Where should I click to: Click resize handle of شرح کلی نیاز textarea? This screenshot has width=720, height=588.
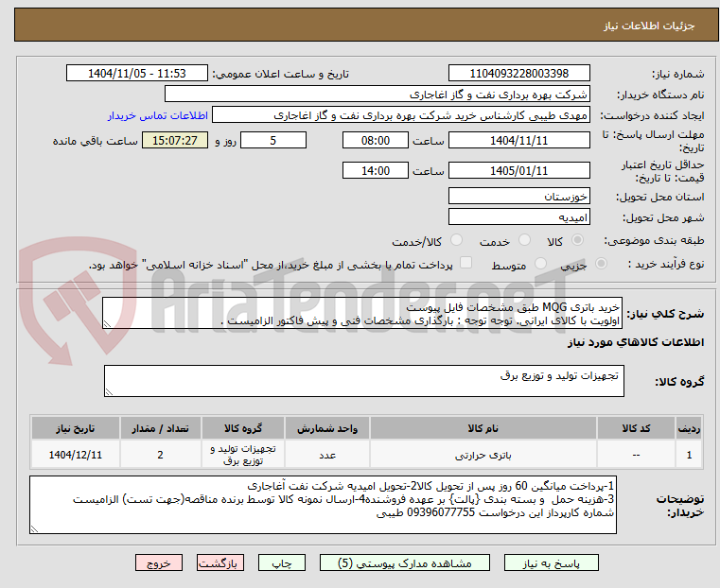[x=107, y=324]
